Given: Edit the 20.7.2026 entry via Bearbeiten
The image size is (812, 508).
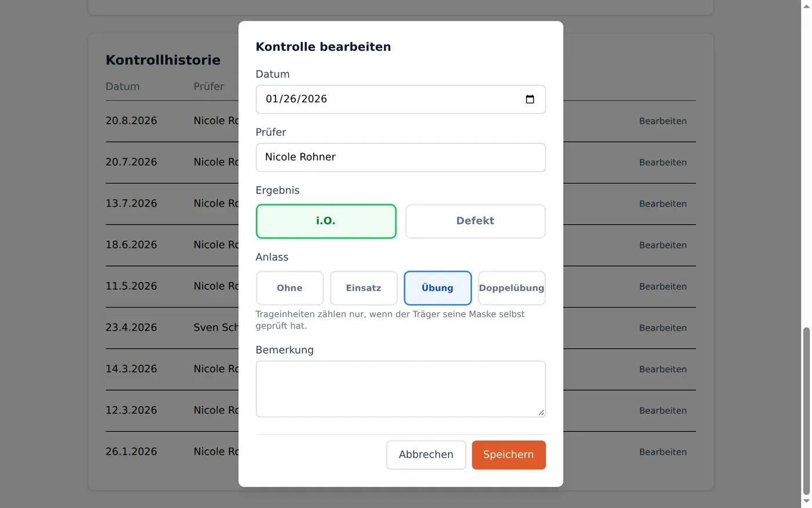Looking at the screenshot, I should (663, 163).
